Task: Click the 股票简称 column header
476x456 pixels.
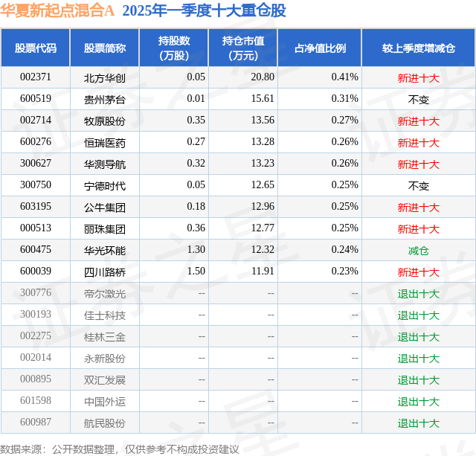Action: coord(105,48)
